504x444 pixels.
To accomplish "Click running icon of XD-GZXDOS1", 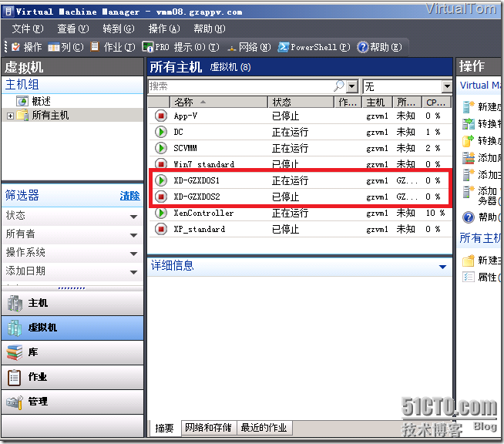I will point(161,180).
